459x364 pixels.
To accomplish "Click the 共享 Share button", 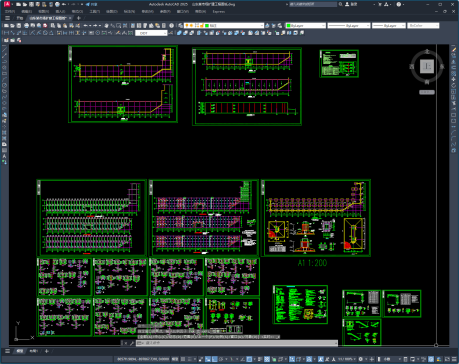I will [92, 4].
